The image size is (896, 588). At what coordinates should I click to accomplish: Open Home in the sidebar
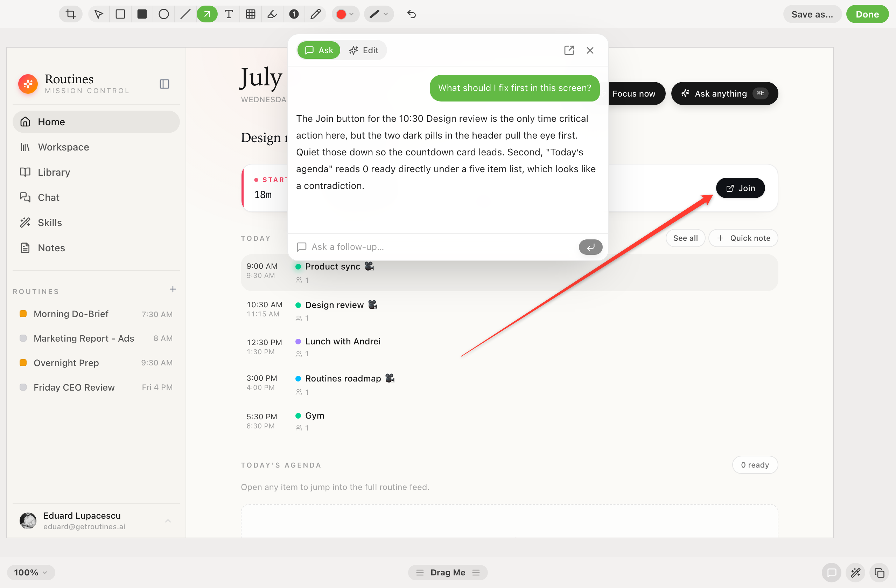tap(96, 122)
